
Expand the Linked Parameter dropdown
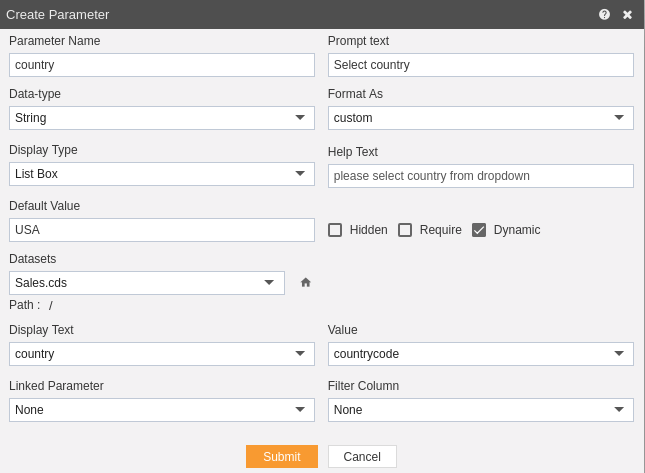pyautogui.click(x=162, y=410)
